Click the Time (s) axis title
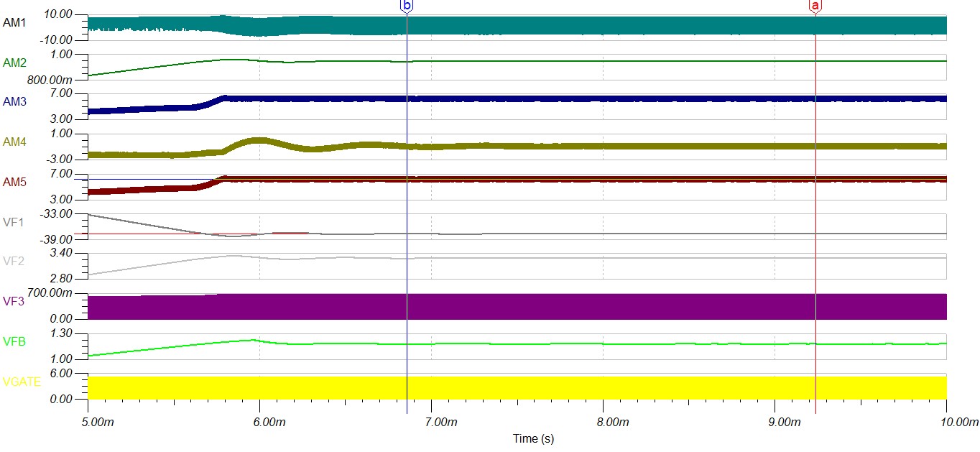 coord(533,438)
